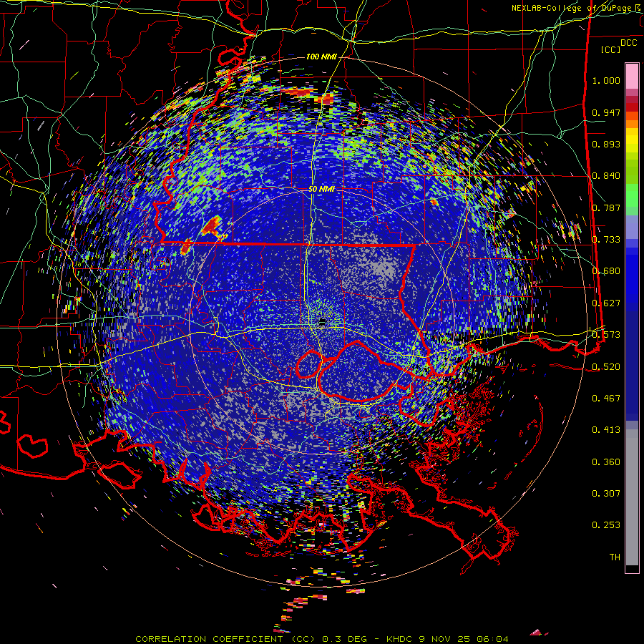
Task: Click the 50 NMI range ring label
Action: pos(321,189)
